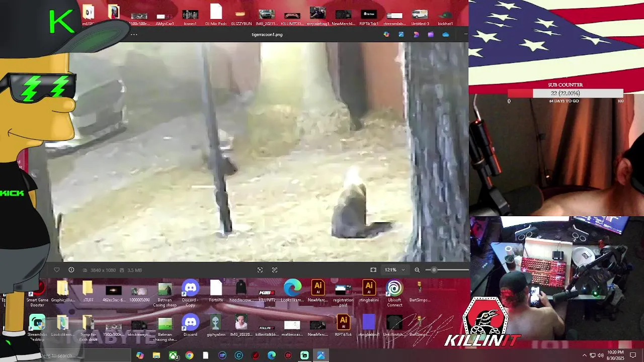
Task: Click the 3840 x 1080 dimensions text
Action: tap(103, 270)
